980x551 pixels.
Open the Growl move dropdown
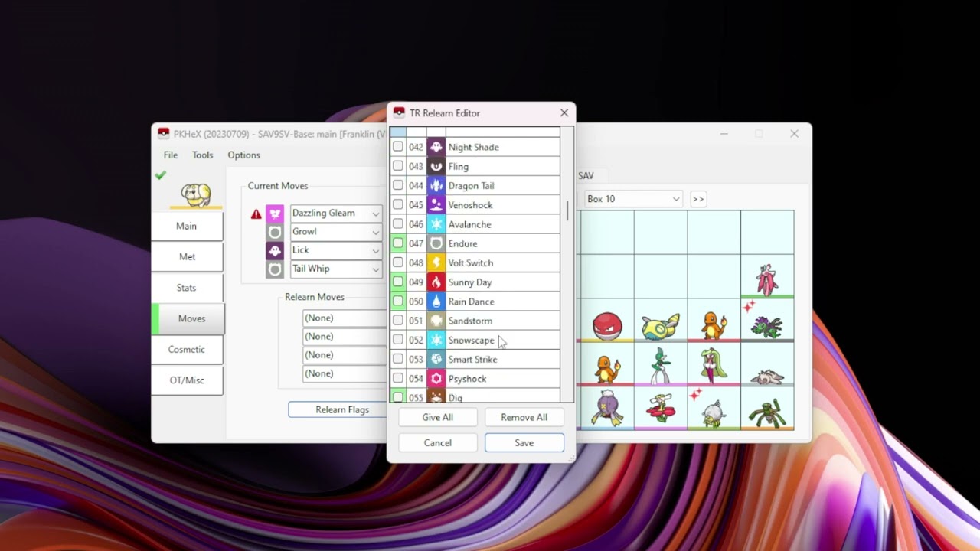[375, 232]
